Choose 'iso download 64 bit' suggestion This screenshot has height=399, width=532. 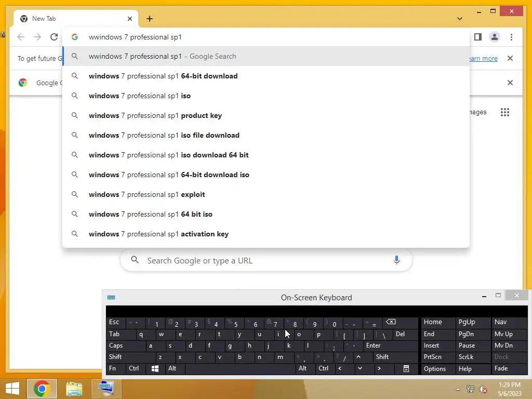267,155
